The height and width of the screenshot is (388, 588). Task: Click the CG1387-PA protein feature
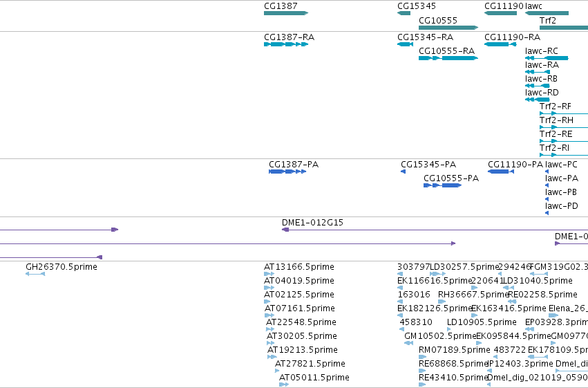[x=287, y=172]
